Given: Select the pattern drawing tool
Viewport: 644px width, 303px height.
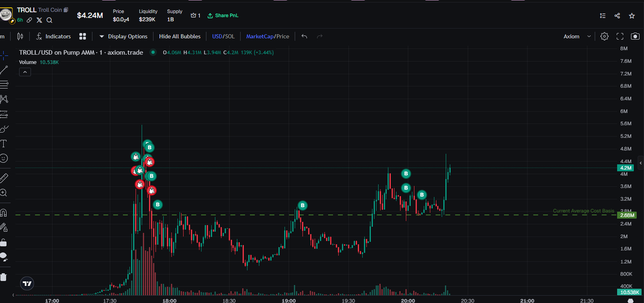Looking at the screenshot, I should point(4,99).
